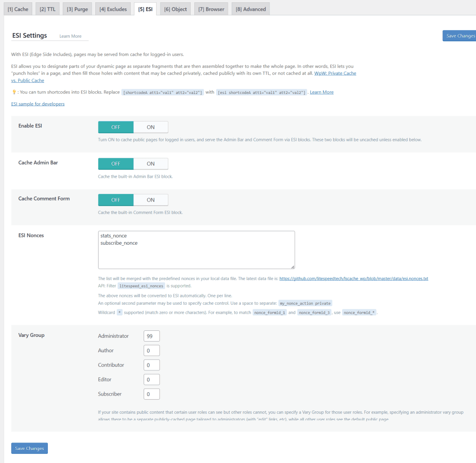Open Learn More beside ESI Settings
Viewport: 476px width, 463px height.
pyautogui.click(x=70, y=36)
